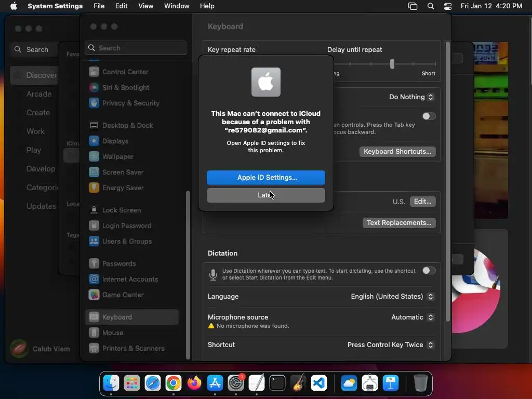Select Play in App Store sidebar
532x399 pixels.
tap(34, 150)
